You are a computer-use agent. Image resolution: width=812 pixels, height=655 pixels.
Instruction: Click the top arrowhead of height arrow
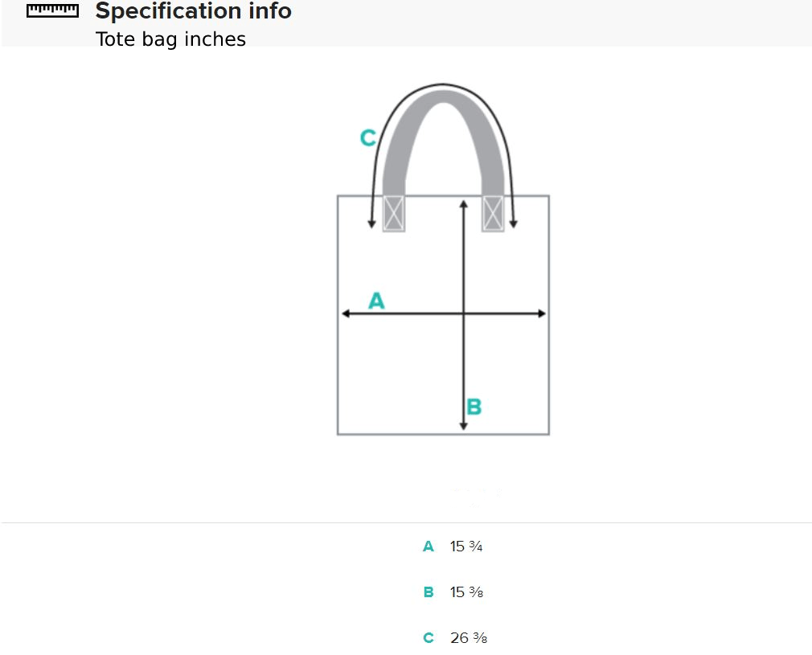[x=464, y=203]
